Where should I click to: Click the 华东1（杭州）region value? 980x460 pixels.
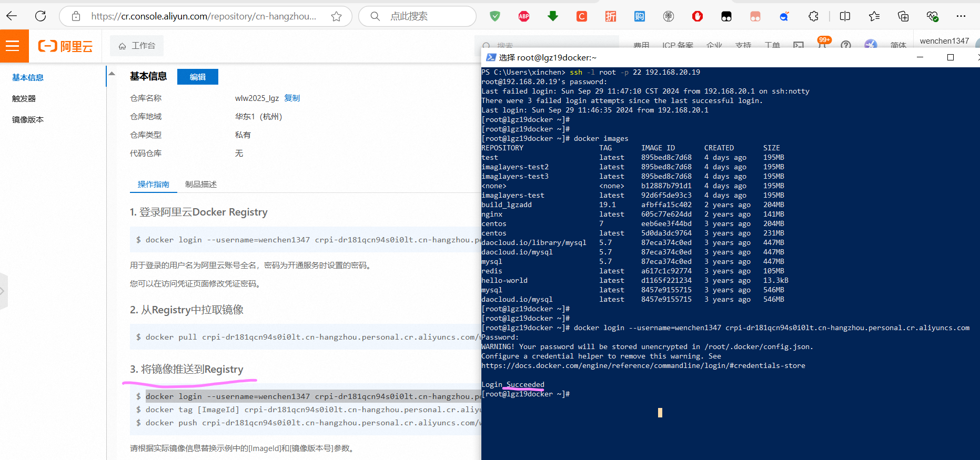click(259, 117)
